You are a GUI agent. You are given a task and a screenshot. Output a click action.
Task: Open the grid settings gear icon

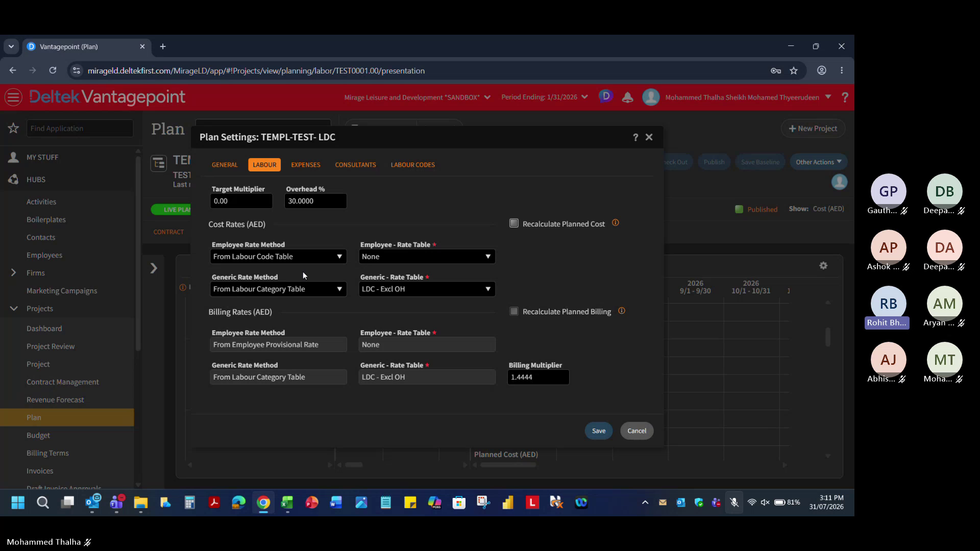823,266
